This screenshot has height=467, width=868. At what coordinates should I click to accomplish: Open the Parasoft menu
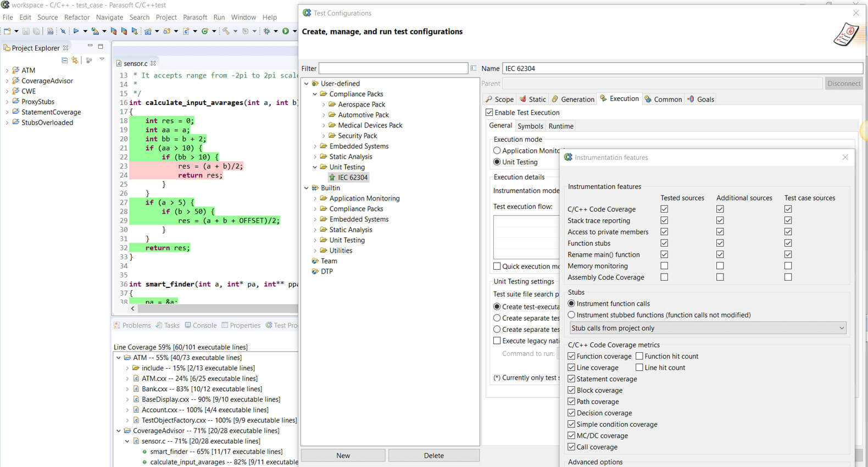[195, 17]
